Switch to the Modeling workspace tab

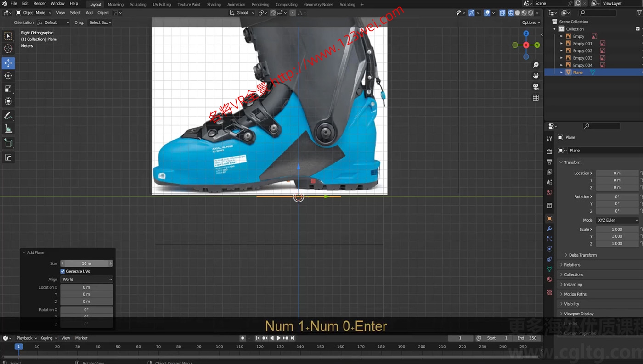coord(115,4)
